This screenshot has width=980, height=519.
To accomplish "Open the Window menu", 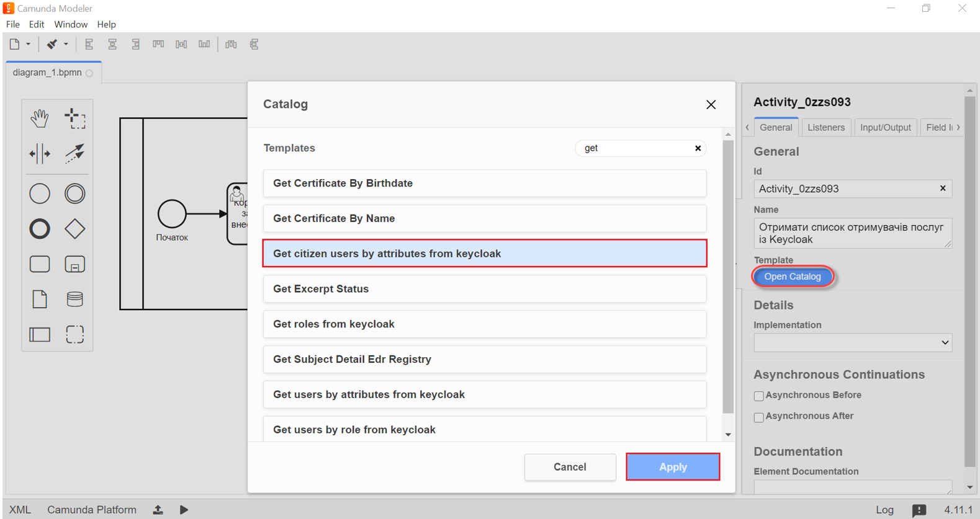I will [x=71, y=24].
